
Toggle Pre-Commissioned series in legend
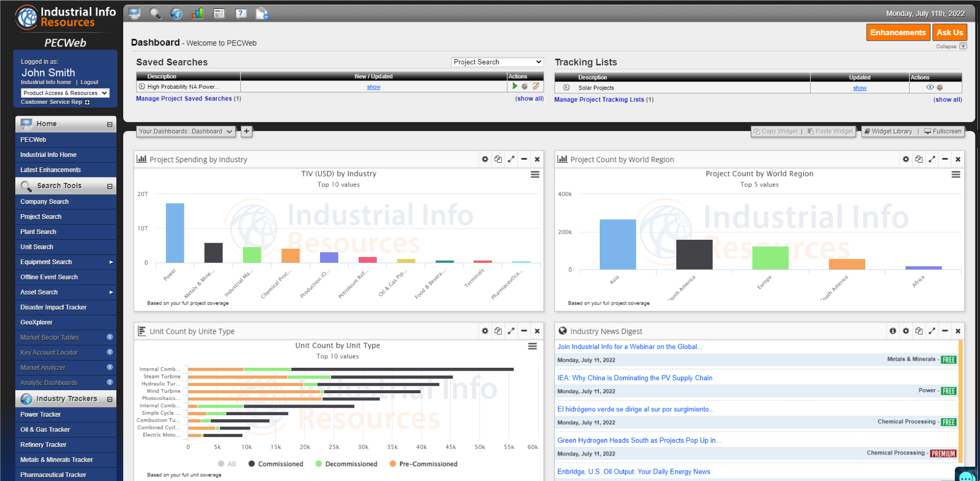(x=424, y=464)
